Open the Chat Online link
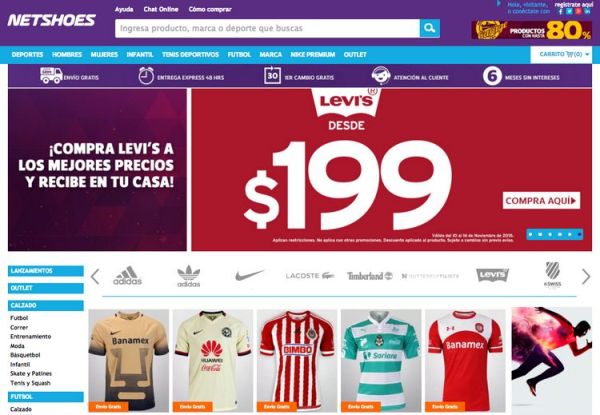600x415 pixels. coord(161,9)
